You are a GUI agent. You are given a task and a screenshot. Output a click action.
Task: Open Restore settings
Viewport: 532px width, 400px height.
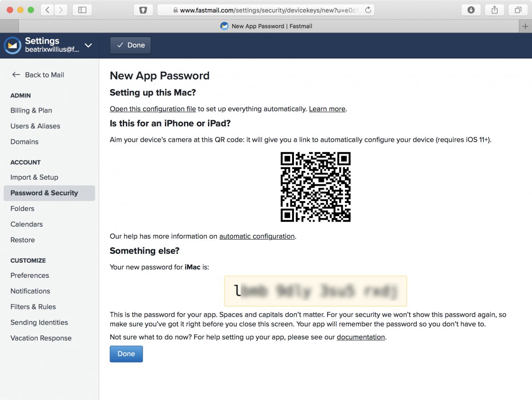tap(23, 240)
